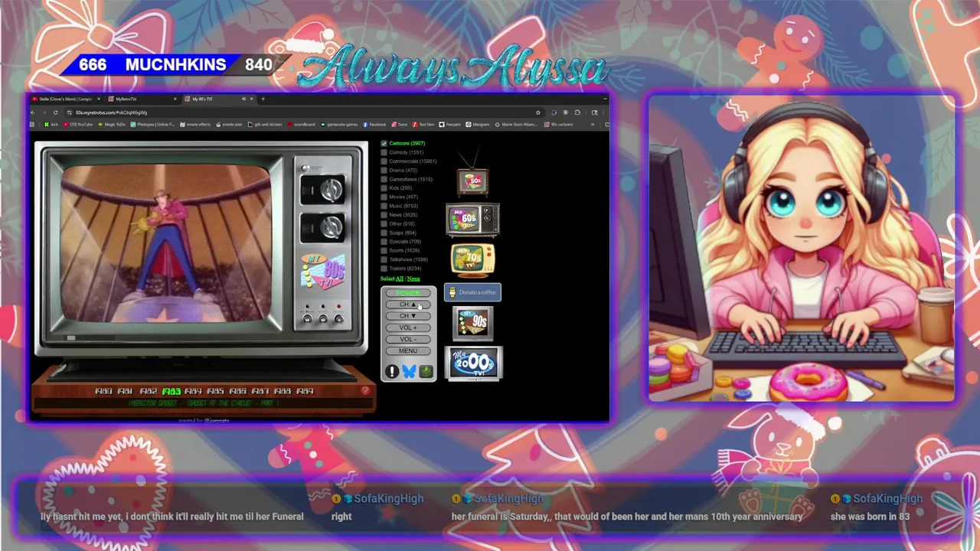
Task: Check the News category checkbox
Action: click(x=384, y=215)
